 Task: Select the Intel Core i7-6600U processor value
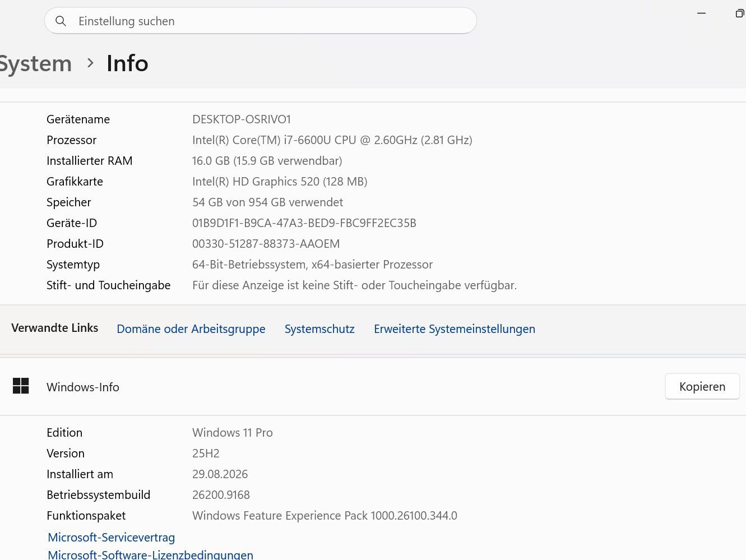click(x=332, y=140)
